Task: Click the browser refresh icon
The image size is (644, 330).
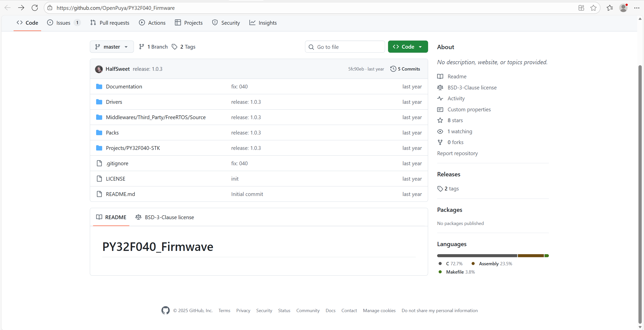Action: (x=35, y=8)
